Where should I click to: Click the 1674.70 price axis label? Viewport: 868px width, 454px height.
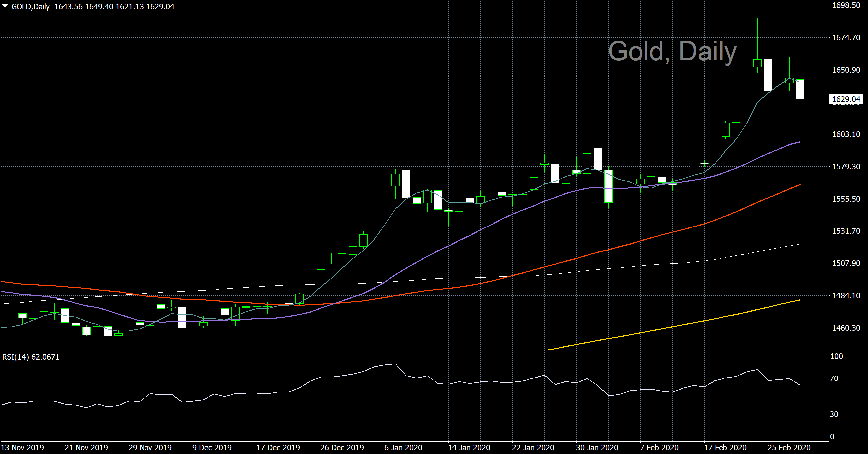pos(846,37)
